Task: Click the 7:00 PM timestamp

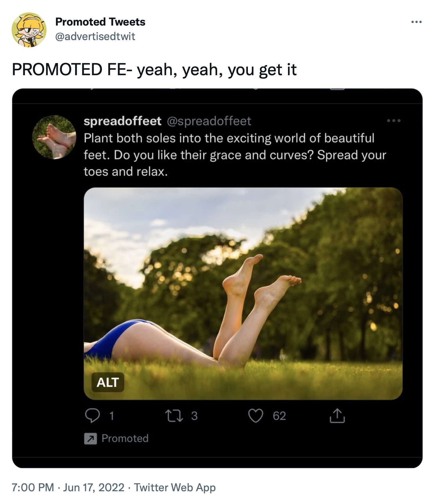Action: point(33,487)
